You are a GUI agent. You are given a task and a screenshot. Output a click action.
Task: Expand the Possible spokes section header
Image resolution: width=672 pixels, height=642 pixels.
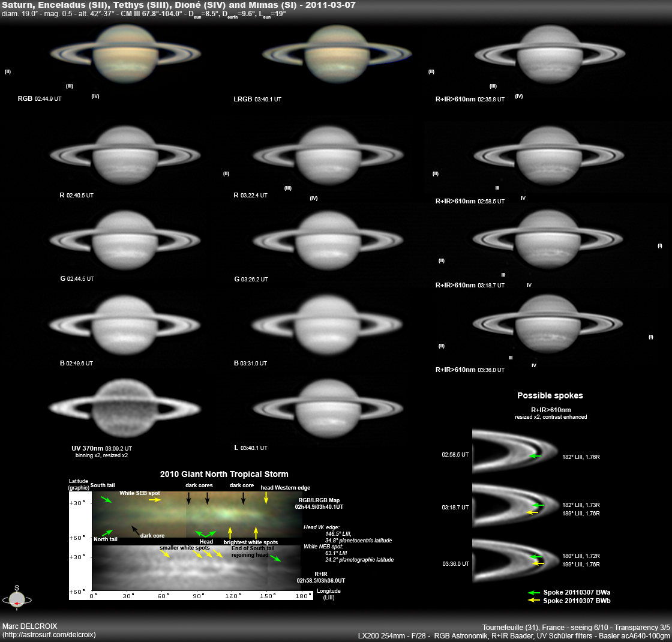(x=550, y=395)
